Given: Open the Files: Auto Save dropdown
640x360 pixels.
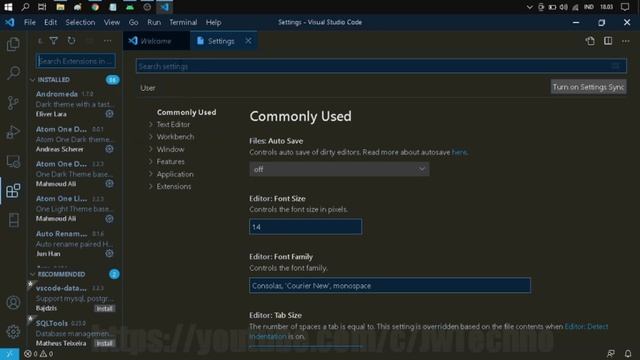Looking at the screenshot, I should click(x=339, y=169).
